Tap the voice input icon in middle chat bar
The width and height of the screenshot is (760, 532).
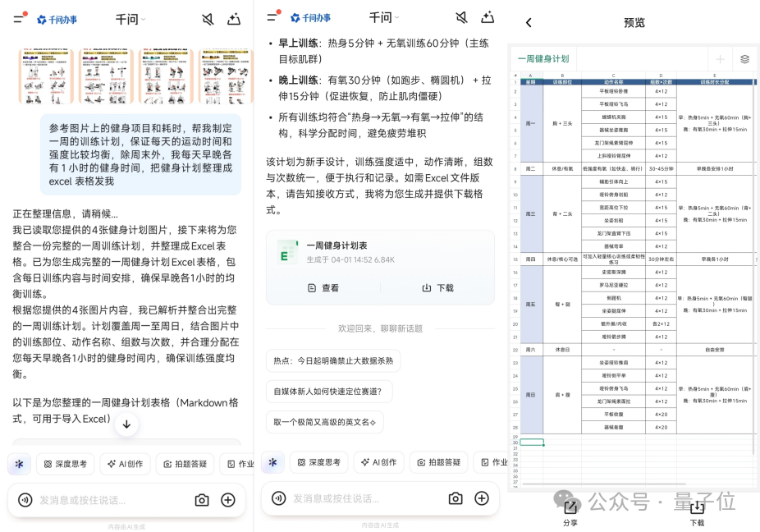279,498
